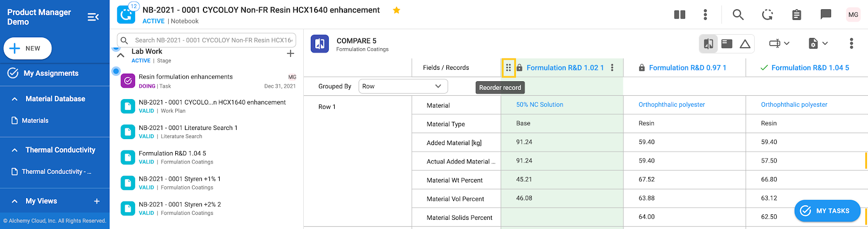Image resolution: width=868 pixels, height=229 pixels.
Task: Open NB-2021 - 0001 Work Plan record
Action: pyautogui.click(x=212, y=102)
